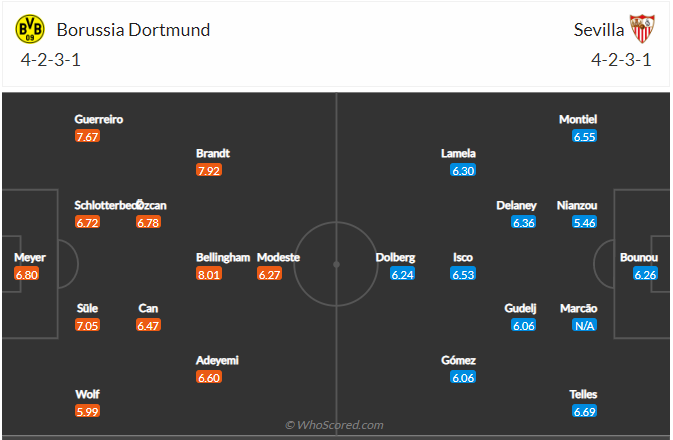Image resolution: width=673 pixels, height=440 pixels.
Task: Select Telles's 6.69 rating badge
Action: point(585,411)
